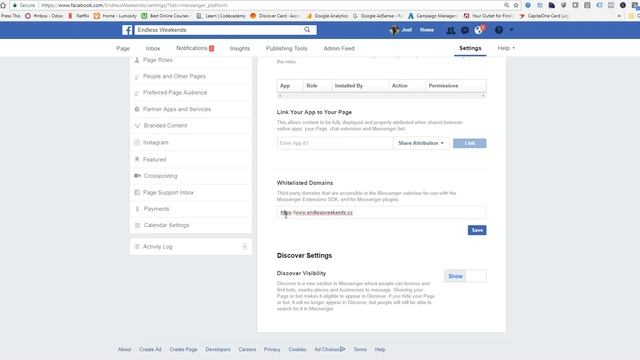
Task: Open the Messenger messages icon
Action: point(464,30)
